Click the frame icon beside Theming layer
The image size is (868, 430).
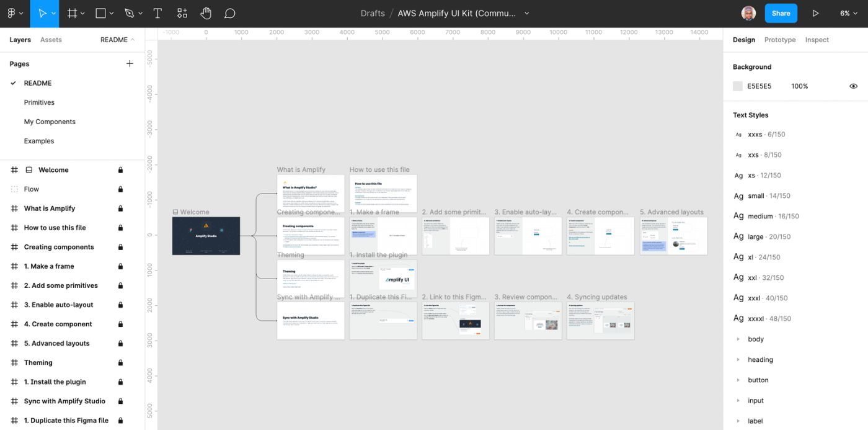(x=14, y=362)
